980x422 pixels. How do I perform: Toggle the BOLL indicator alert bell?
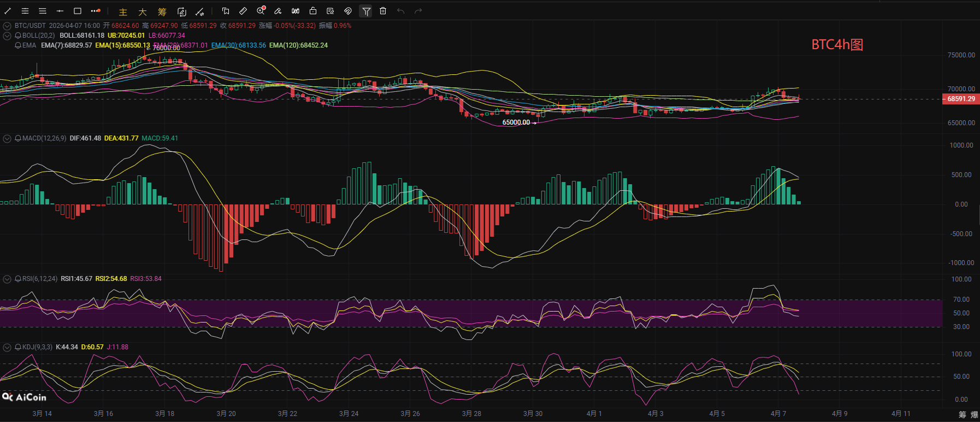point(18,36)
